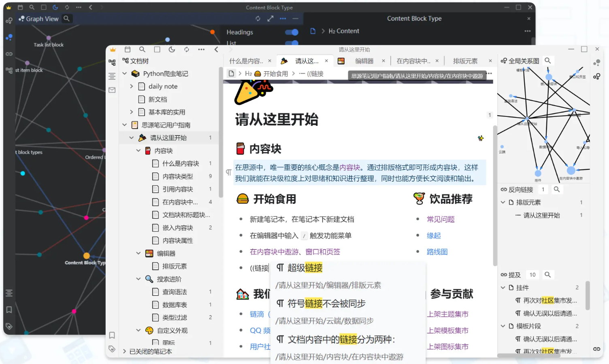Open the daily note calendar icon
This screenshot has width=609, height=364.
(x=128, y=49)
